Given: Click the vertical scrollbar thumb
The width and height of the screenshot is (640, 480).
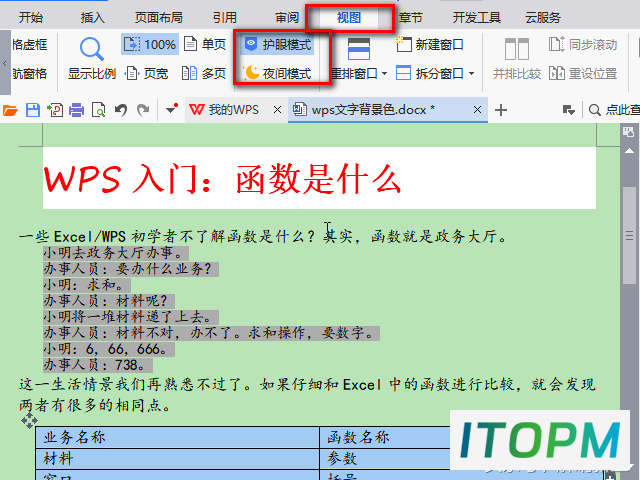Looking at the screenshot, I should pos(629,235).
